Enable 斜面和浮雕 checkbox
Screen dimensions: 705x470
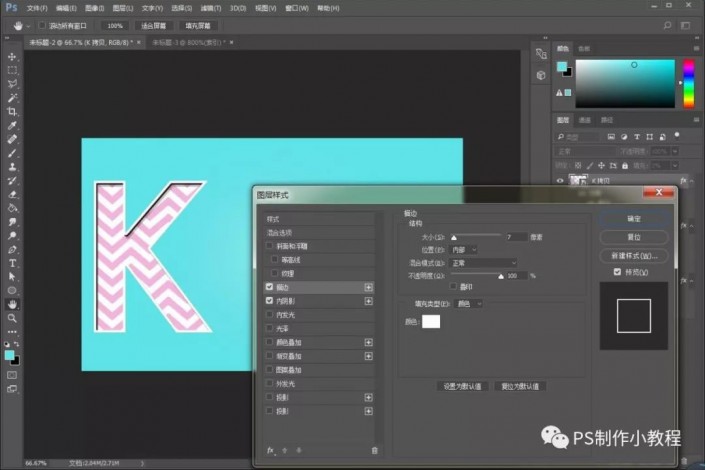[269, 246]
